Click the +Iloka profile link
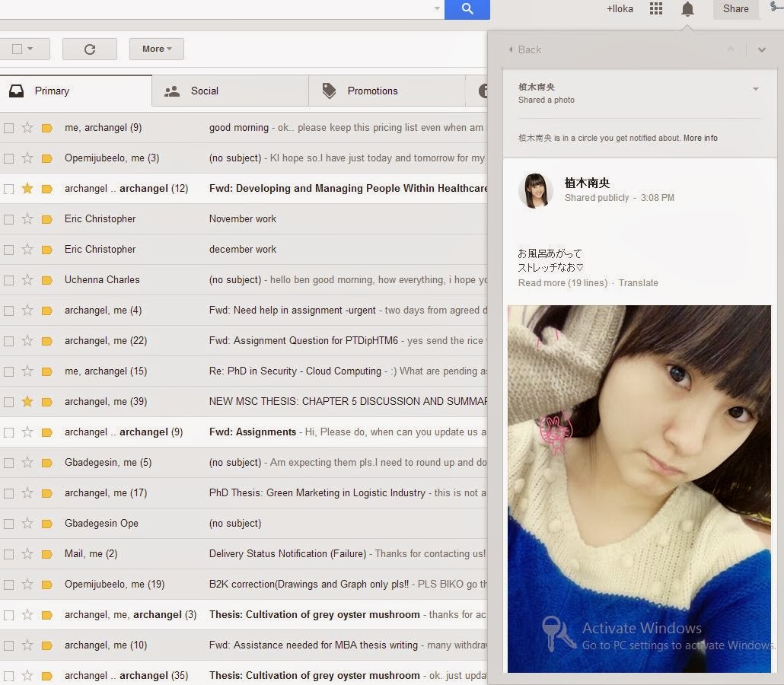The image size is (784, 685). pos(620,9)
